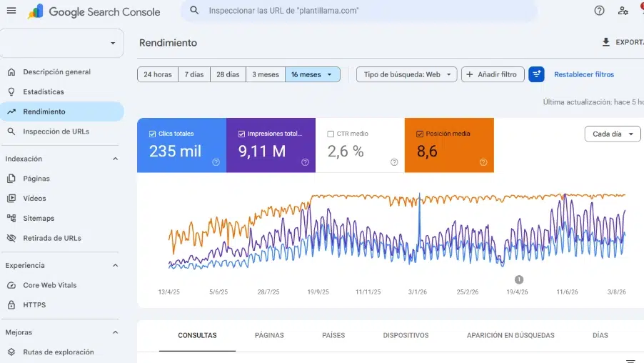Collapse the Experiencia section

(116, 266)
